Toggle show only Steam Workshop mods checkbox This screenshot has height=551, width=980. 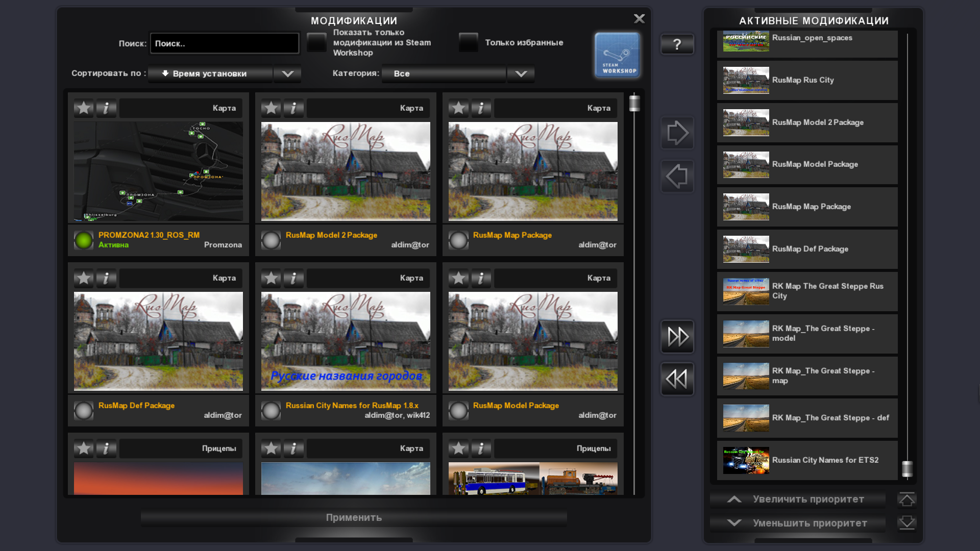pyautogui.click(x=316, y=42)
